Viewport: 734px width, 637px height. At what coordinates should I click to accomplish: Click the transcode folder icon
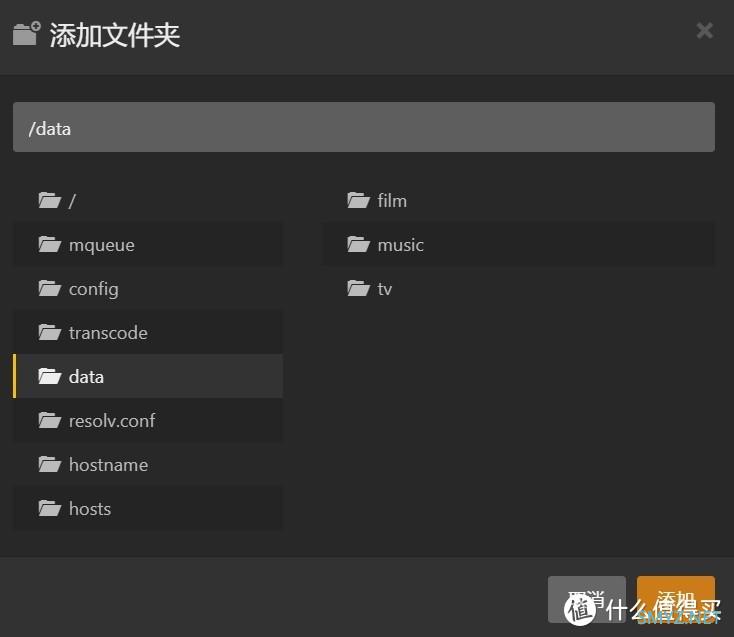[49, 333]
